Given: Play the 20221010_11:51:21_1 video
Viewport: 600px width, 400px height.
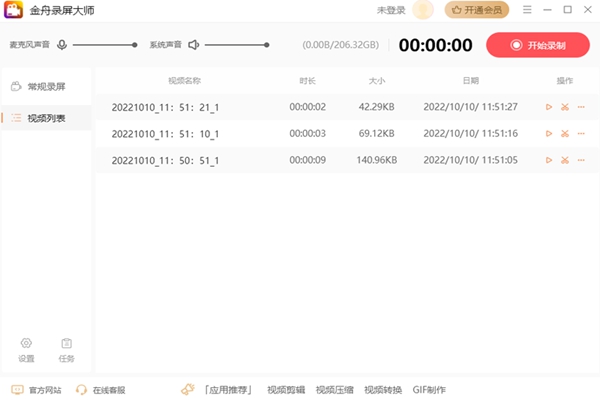Looking at the screenshot, I should coord(548,107).
